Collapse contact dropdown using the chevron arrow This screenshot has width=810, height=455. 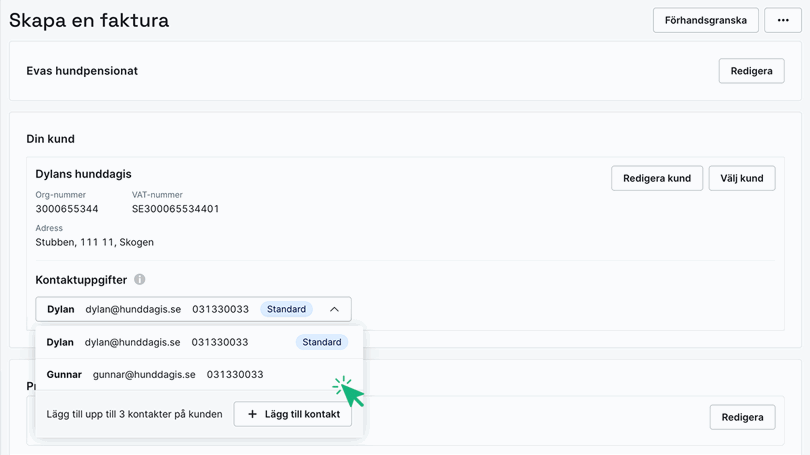pos(334,310)
